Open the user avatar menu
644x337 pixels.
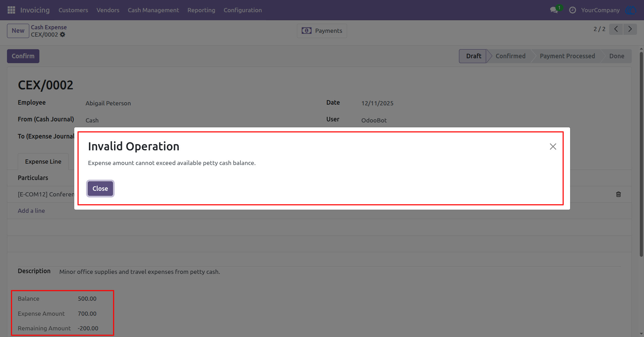(631, 10)
